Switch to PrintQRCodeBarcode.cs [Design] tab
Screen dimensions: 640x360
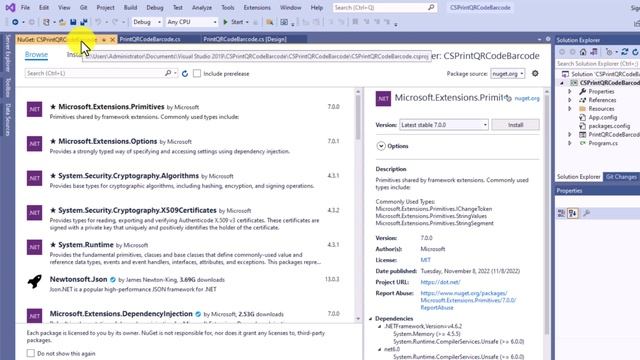[245, 39]
